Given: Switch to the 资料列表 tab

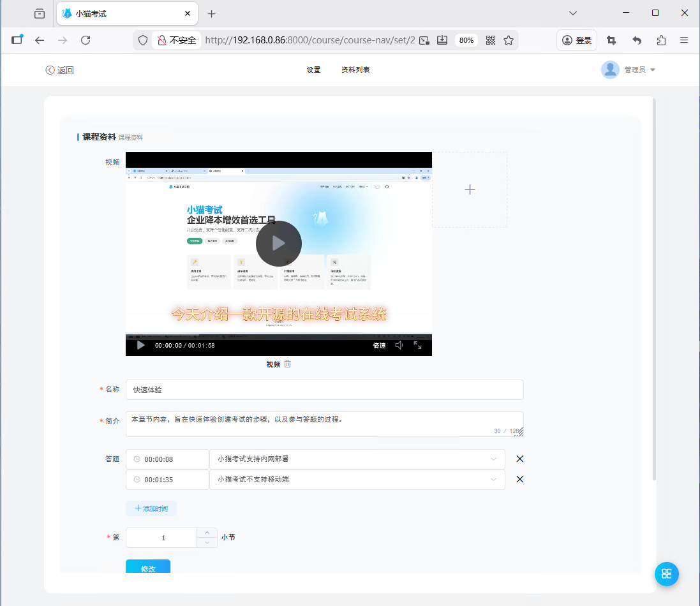Looking at the screenshot, I should 355,70.
